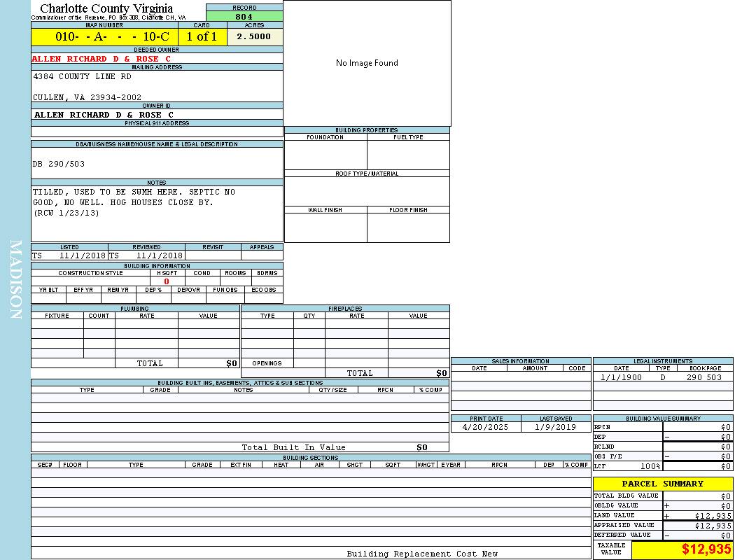This screenshot has width=735, height=560.
Task: Click the green record number 804 field
Action: click(244, 17)
